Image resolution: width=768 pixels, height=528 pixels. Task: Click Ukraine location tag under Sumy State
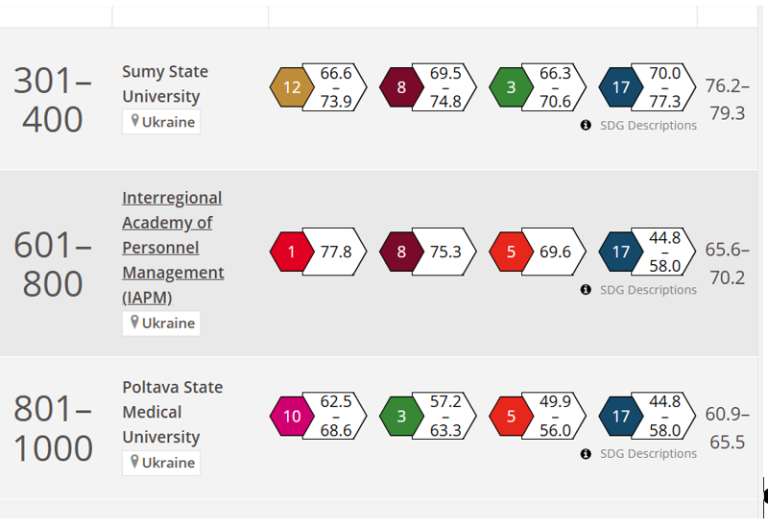coord(161,122)
